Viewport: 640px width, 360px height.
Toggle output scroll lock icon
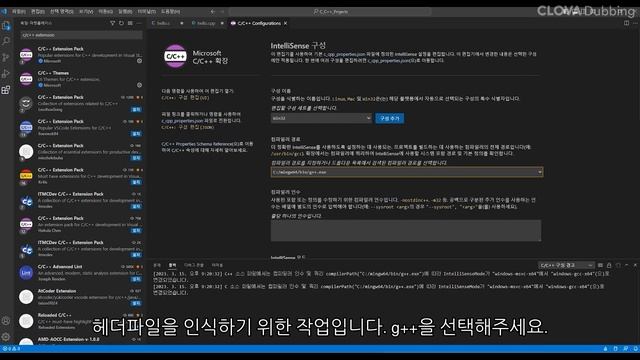[609, 265]
